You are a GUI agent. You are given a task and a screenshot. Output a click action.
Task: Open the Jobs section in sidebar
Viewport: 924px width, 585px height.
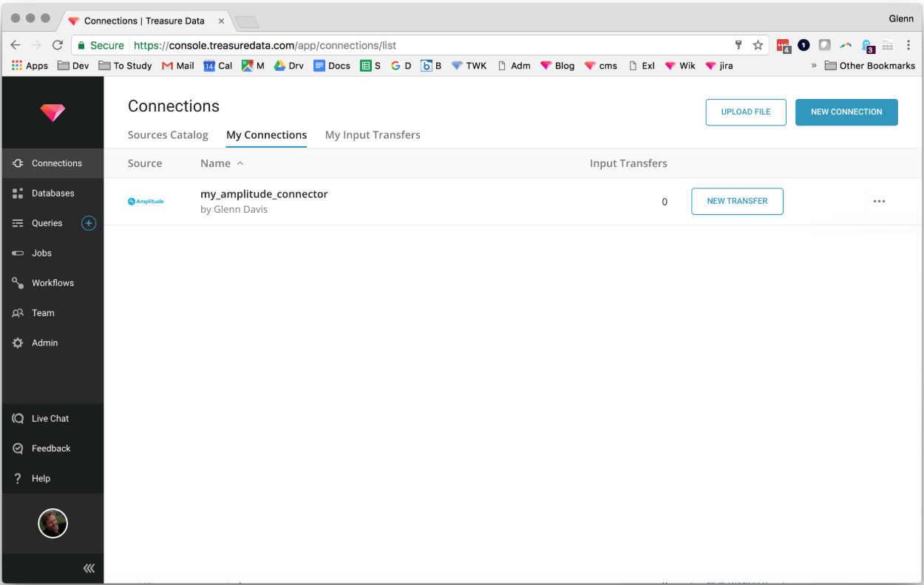coord(41,253)
